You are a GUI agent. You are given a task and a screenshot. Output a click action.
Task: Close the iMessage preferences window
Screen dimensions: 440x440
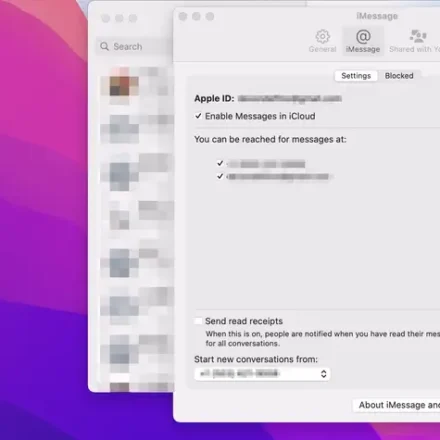pyautogui.click(x=183, y=16)
